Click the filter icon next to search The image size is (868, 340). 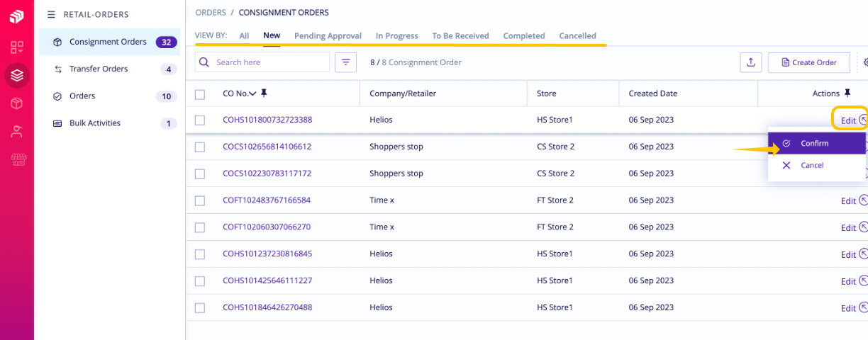pos(345,62)
